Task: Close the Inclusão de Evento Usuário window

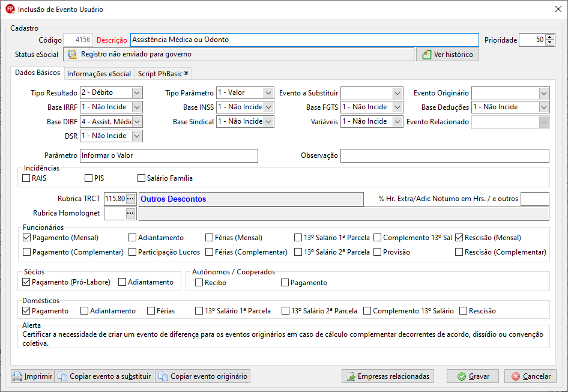Action: 558,9
